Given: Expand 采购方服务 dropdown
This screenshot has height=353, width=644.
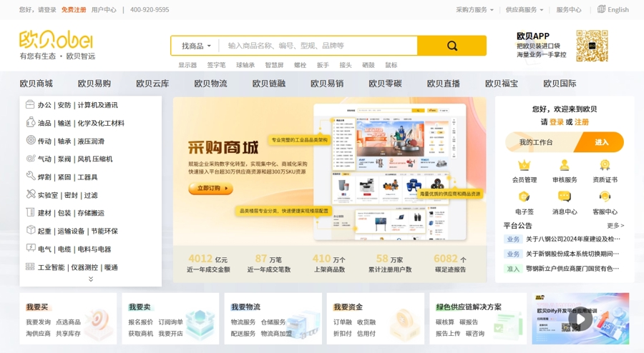Looking at the screenshot, I should click(x=474, y=9).
